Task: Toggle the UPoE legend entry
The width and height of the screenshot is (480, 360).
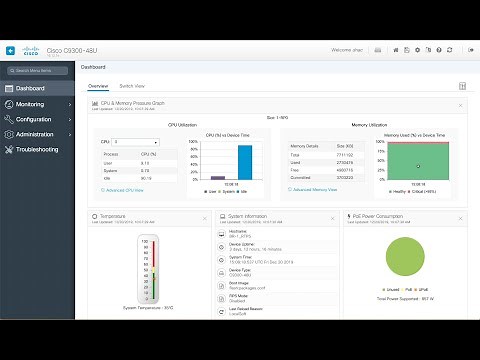Action: 421,289
